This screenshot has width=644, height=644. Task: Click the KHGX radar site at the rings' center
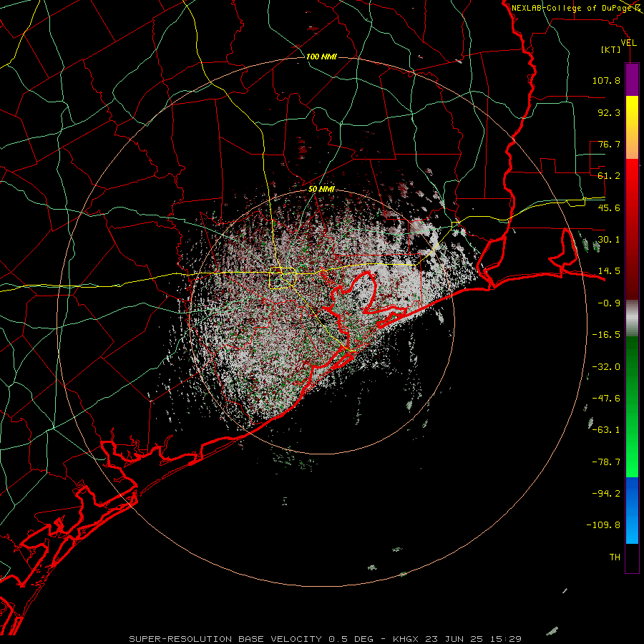point(321,321)
